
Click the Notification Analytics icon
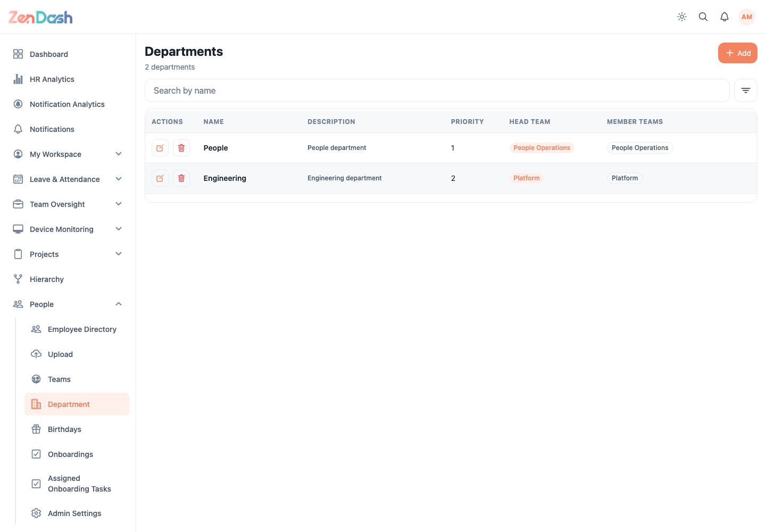tap(18, 104)
